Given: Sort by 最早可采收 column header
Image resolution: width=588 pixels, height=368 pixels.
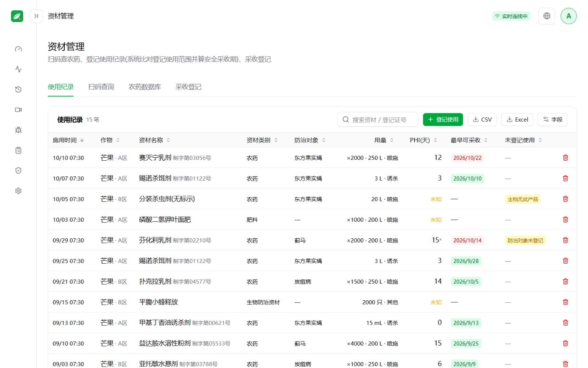Looking at the screenshot, I should pos(469,140).
